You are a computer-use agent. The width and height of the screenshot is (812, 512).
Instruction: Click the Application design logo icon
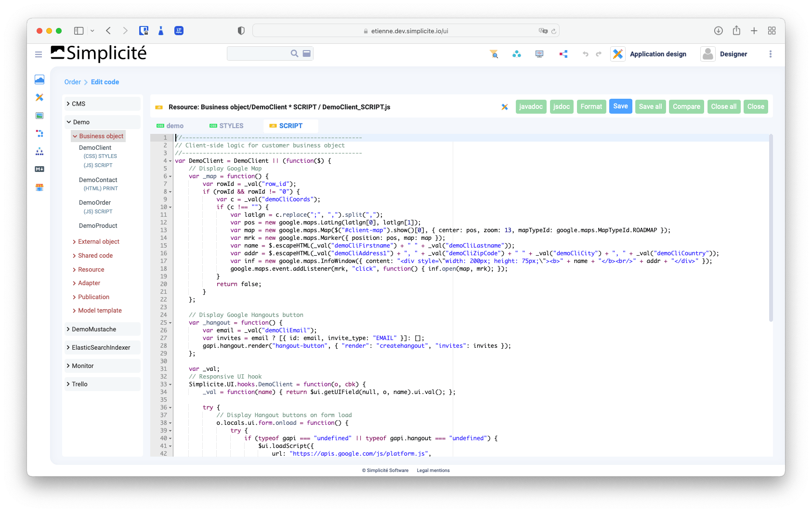(x=618, y=54)
